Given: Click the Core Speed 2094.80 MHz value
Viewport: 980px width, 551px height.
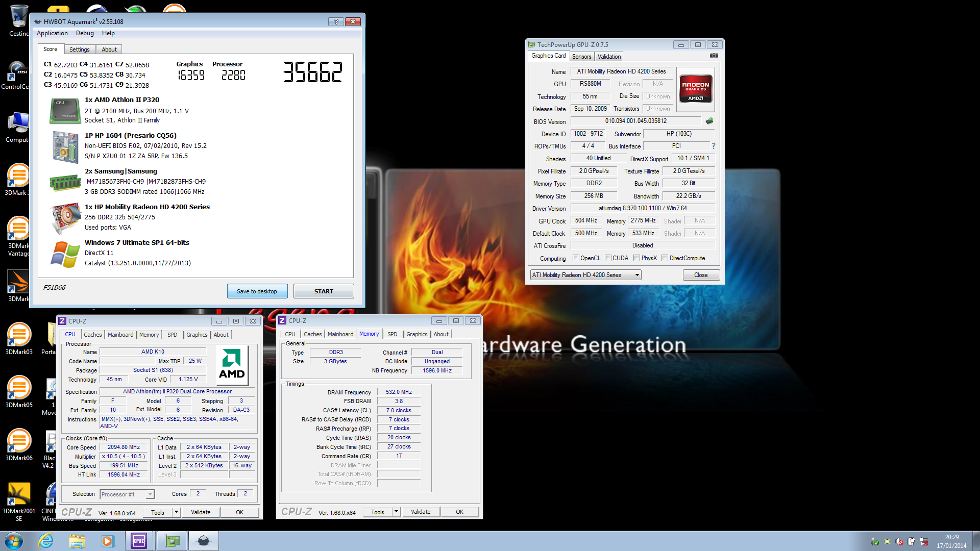Looking at the screenshot, I should [x=124, y=447].
